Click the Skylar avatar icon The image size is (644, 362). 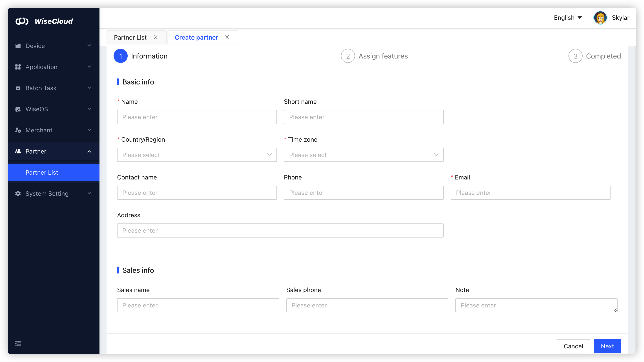point(600,18)
